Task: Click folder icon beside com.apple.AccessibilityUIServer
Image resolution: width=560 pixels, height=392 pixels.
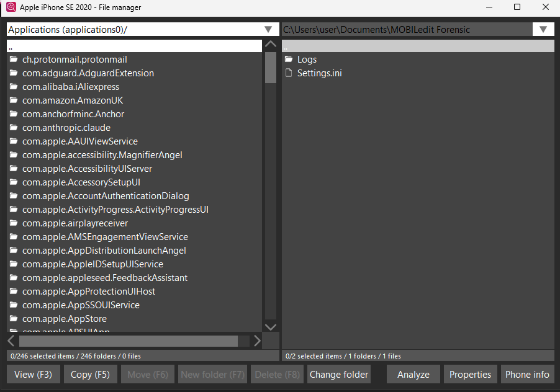Action: click(x=14, y=168)
